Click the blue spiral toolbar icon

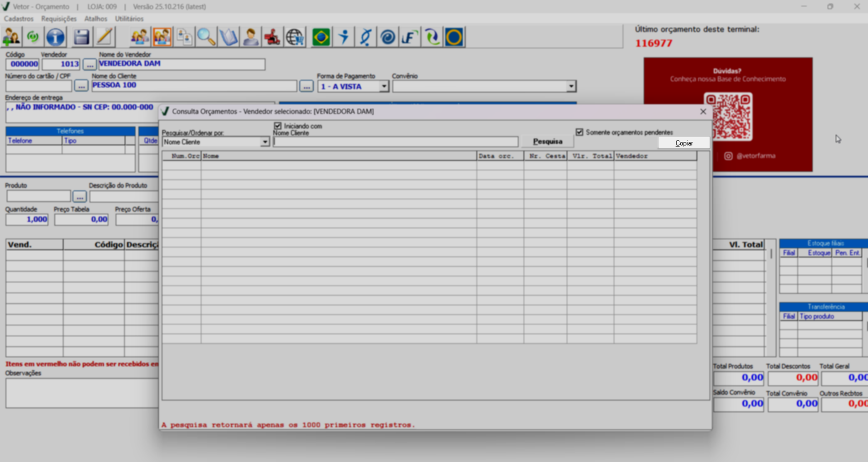click(x=387, y=37)
